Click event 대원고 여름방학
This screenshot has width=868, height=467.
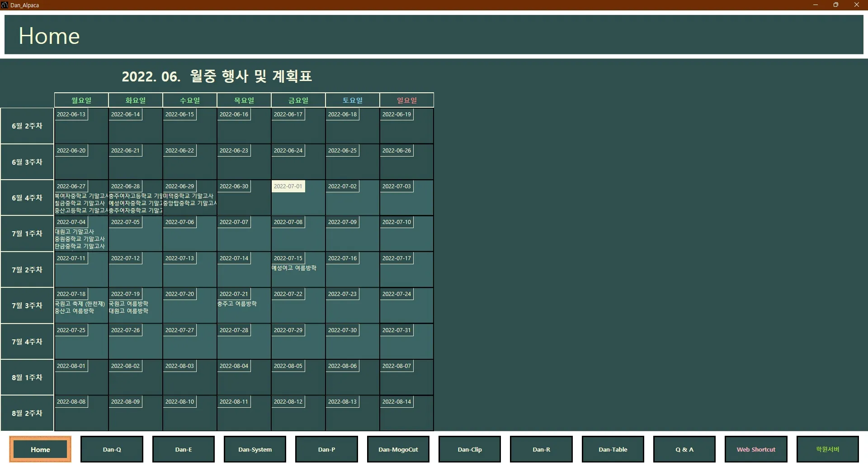[x=128, y=311]
